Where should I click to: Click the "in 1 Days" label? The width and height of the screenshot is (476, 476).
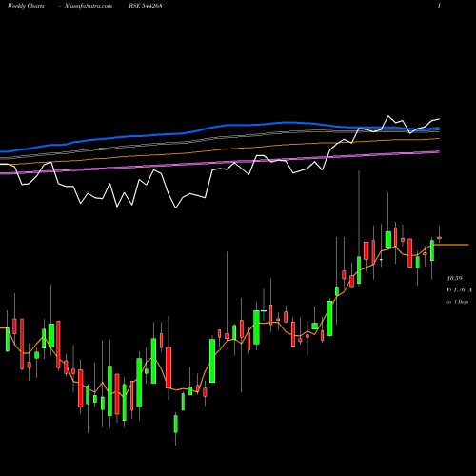458,302
